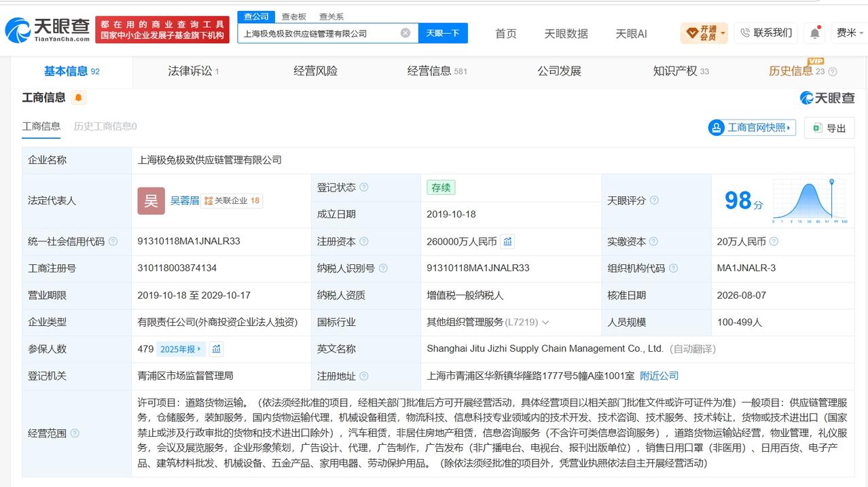Switch to 经营风险 tab
868x487 pixels.
(x=316, y=71)
